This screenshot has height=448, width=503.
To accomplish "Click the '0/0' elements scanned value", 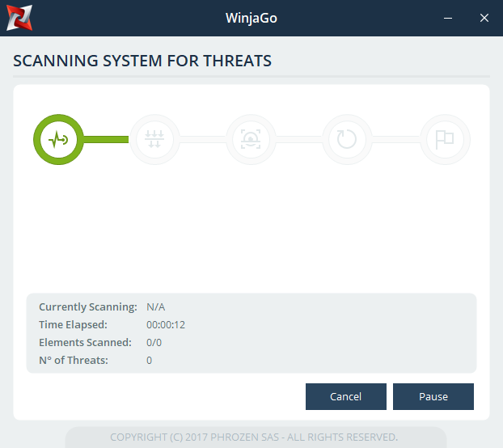I will coord(154,343).
